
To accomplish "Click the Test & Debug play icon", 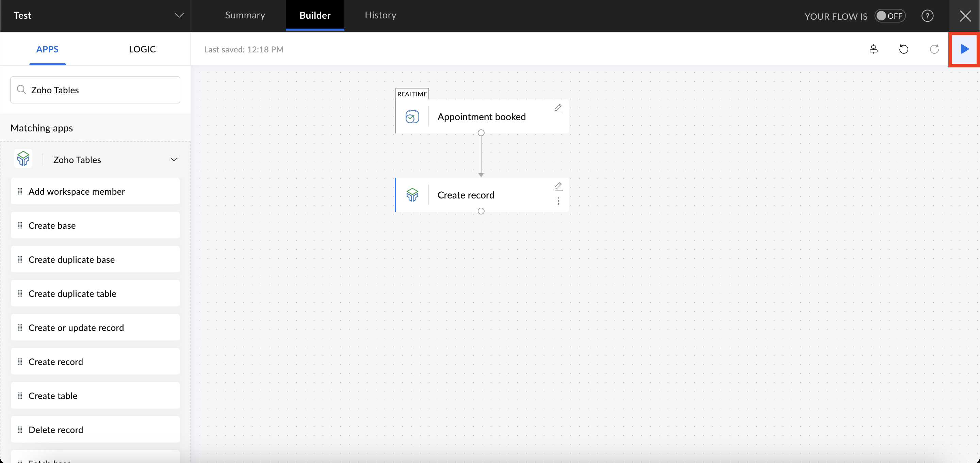I will tap(964, 49).
